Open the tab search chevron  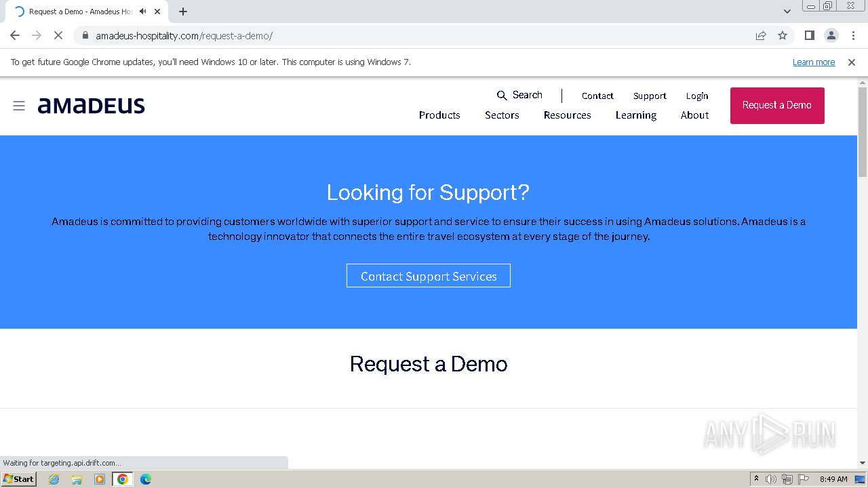coord(787,12)
